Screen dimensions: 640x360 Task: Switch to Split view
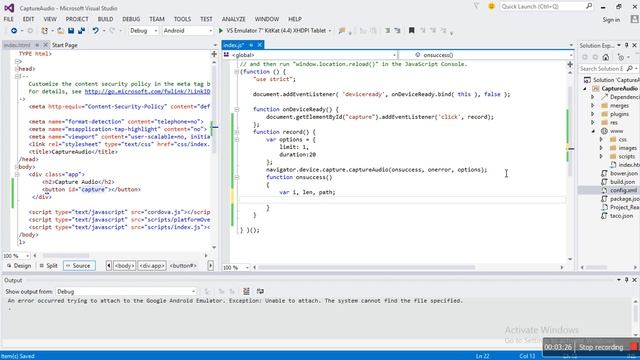(x=48, y=266)
